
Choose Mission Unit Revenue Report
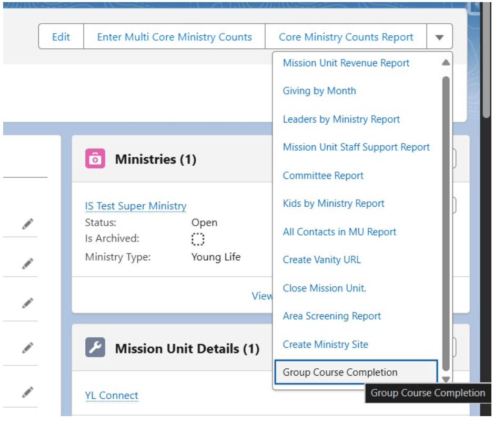coord(346,63)
